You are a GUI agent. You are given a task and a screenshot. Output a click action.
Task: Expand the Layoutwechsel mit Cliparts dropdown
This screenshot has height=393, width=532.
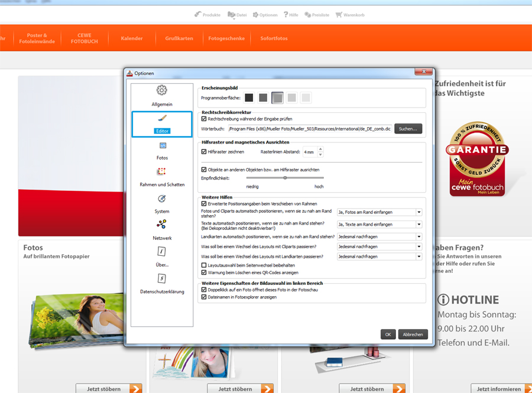point(419,246)
